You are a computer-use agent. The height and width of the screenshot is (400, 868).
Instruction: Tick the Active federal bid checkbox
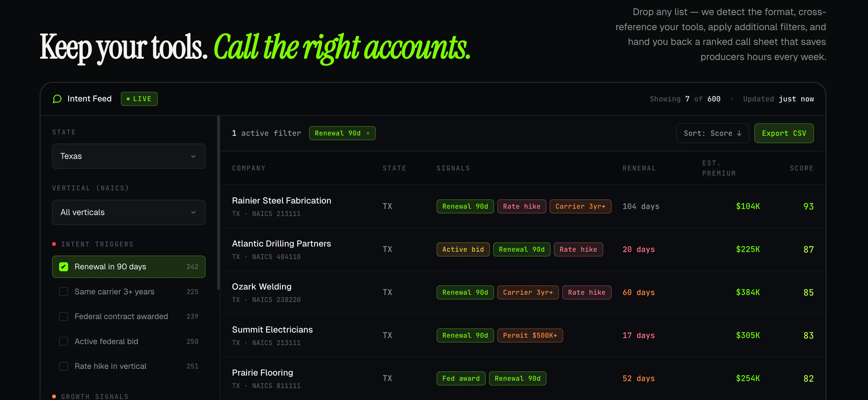click(64, 342)
